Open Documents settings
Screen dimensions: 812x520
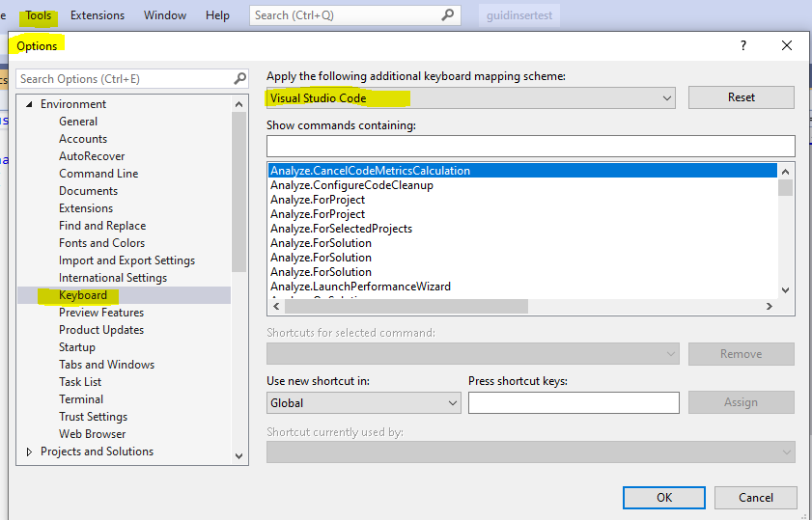pyautogui.click(x=88, y=190)
